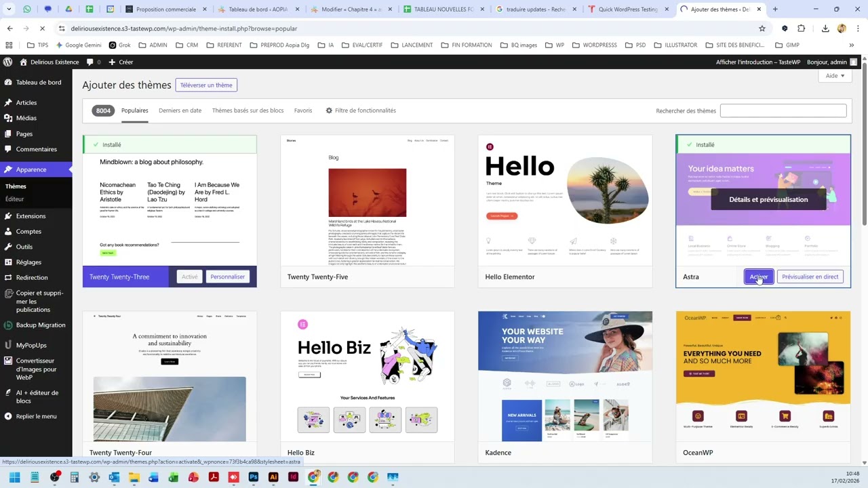Open AI + éditeur de blocs

tap(36, 396)
